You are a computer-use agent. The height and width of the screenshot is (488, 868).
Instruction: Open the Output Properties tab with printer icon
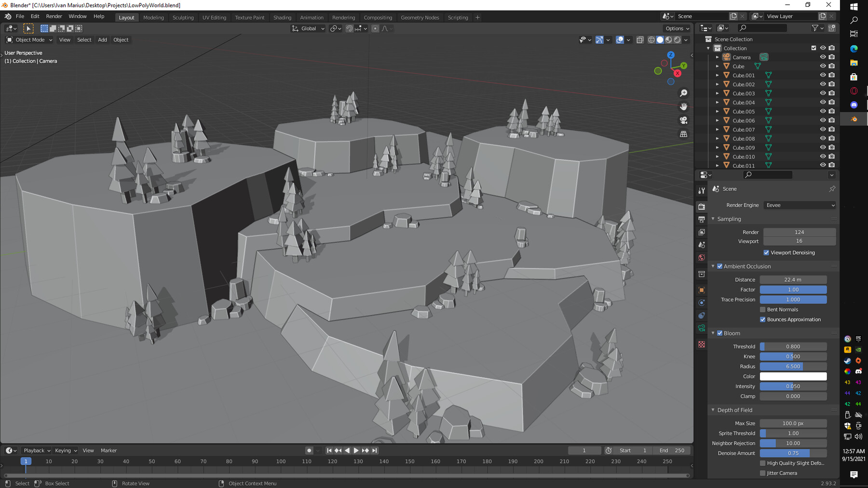pyautogui.click(x=702, y=219)
